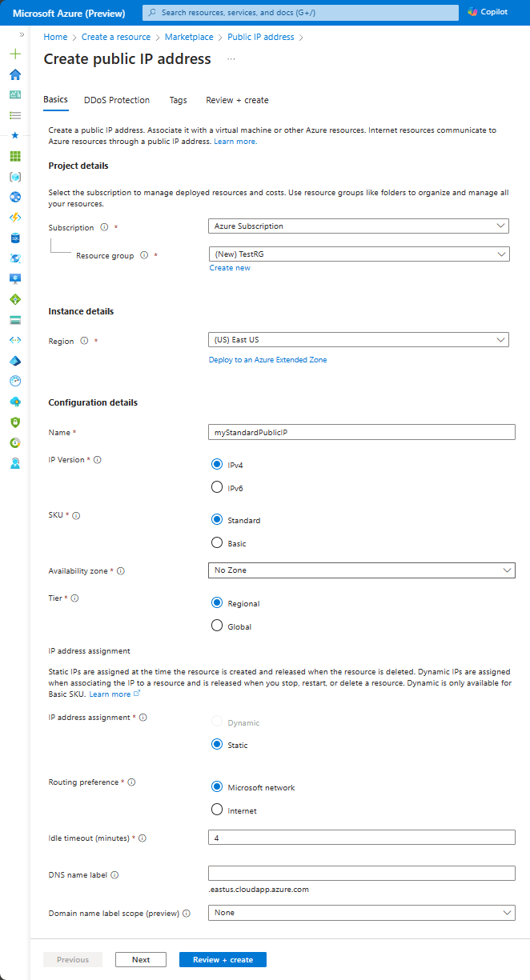Select the IPv4 radio button

coord(216,464)
